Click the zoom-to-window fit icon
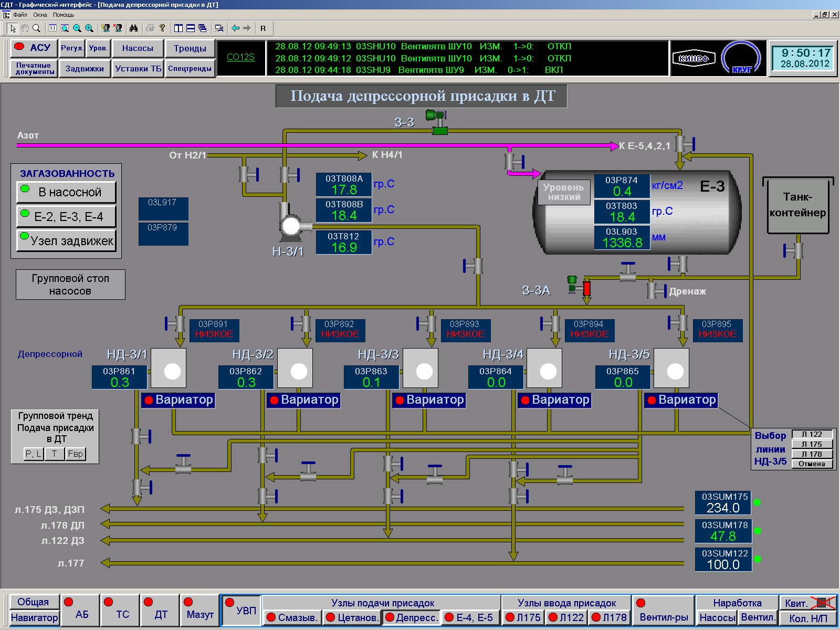 pyautogui.click(x=65, y=28)
